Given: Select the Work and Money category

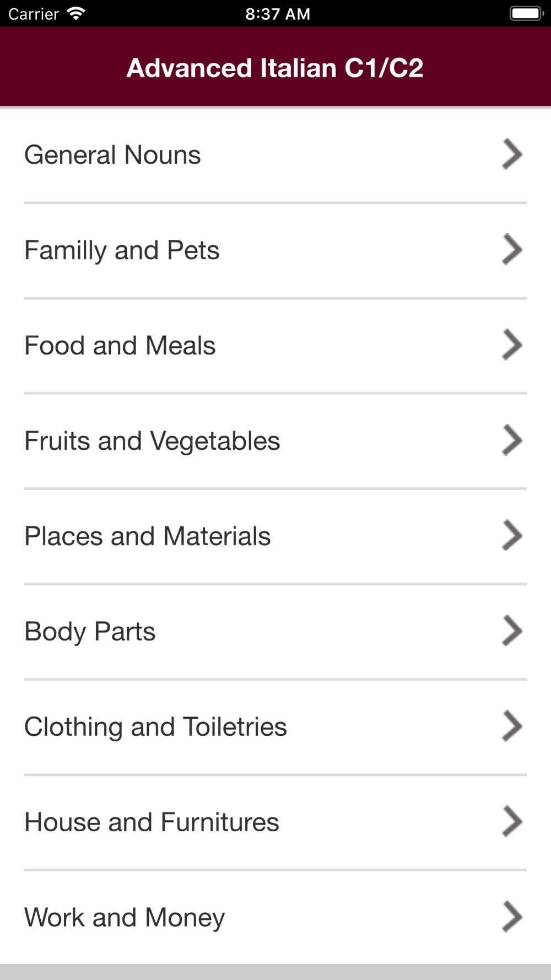Looking at the screenshot, I should pos(275,918).
